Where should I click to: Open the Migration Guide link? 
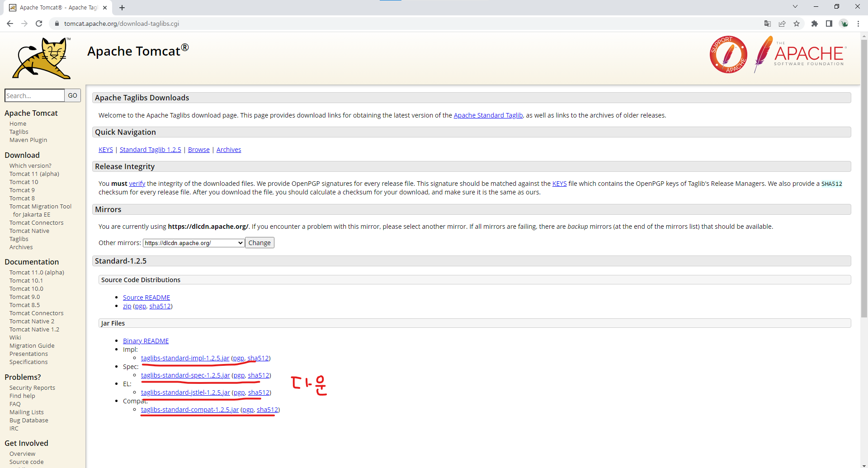pyautogui.click(x=32, y=345)
